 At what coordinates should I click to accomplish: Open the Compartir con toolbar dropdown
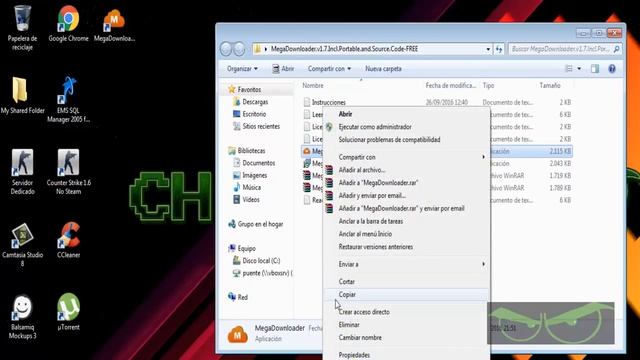pyautogui.click(x=329, y=69)
